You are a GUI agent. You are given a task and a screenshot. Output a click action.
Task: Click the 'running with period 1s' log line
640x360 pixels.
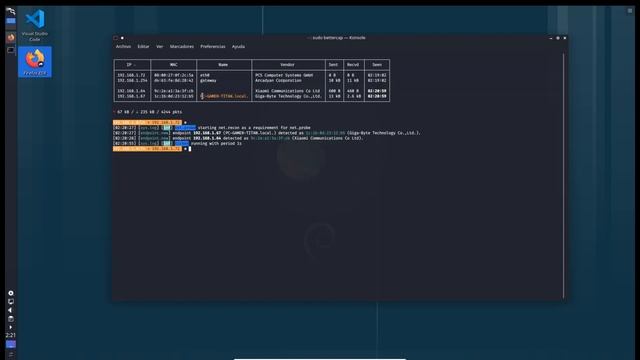pyautogui.click(x=177, y=144)
